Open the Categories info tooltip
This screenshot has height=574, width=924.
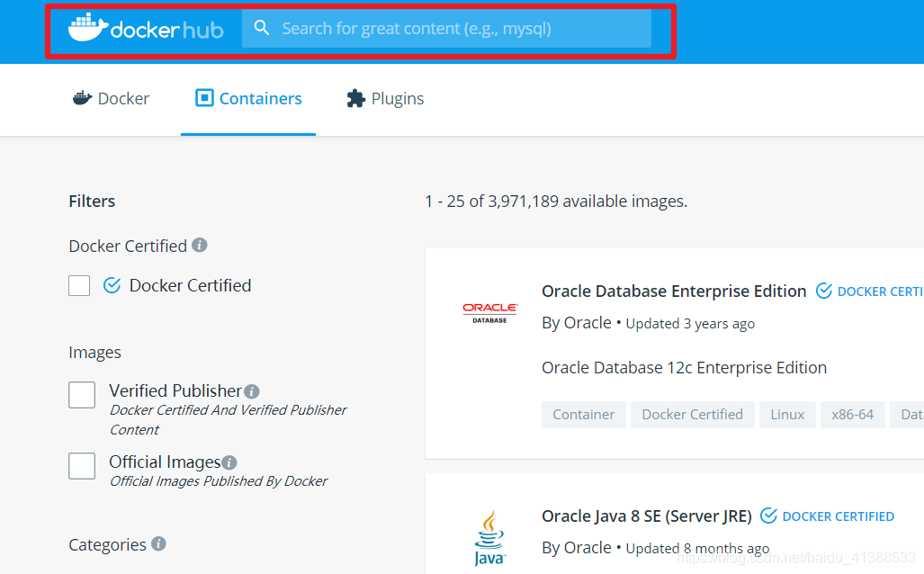click(x=159, y=544)
